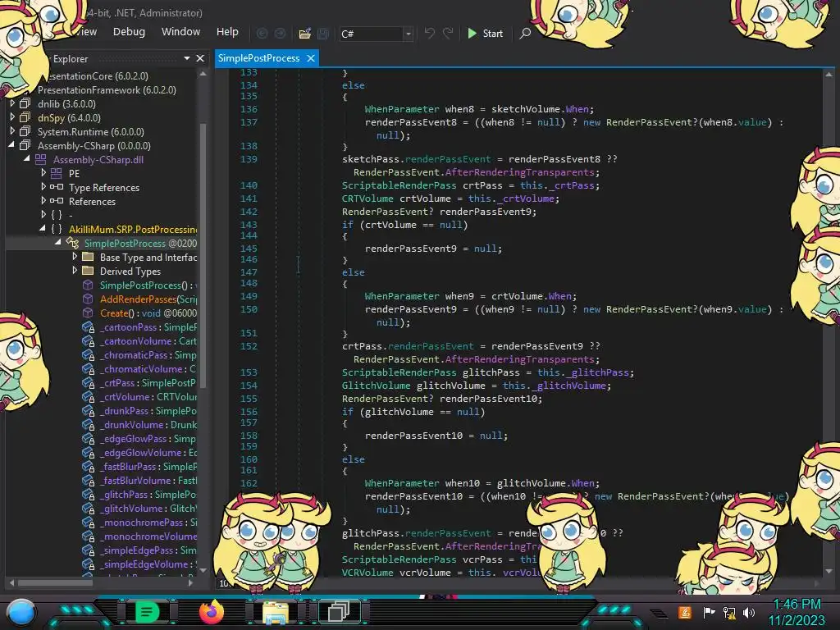
Task: Click the Undo toolbar icon
Action: click(x=430, y=33)
